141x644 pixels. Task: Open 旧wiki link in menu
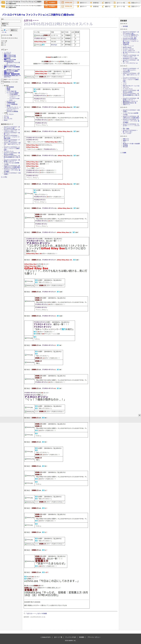[x=5, y=120]
